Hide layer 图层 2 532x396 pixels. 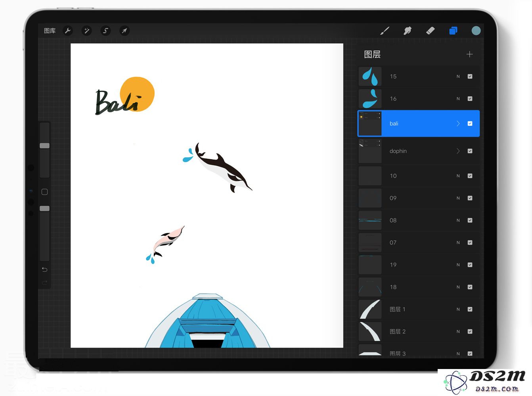point(470,331)
